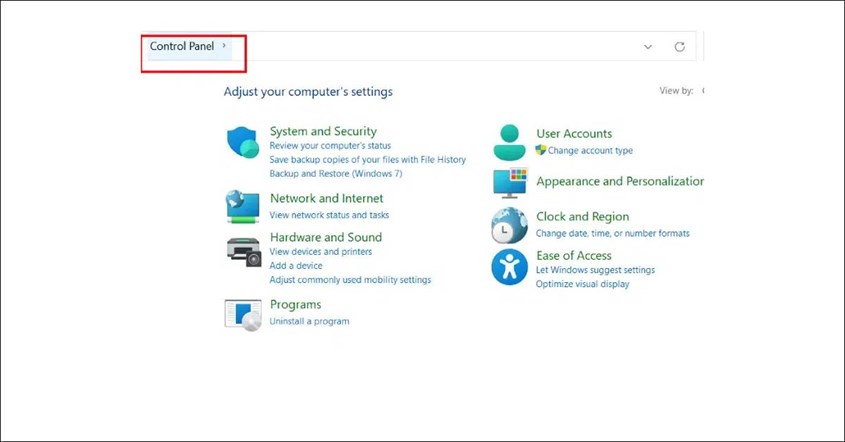845x442 pixels.
Task: Open Save backup copies with File History
Action: [368, 160]
